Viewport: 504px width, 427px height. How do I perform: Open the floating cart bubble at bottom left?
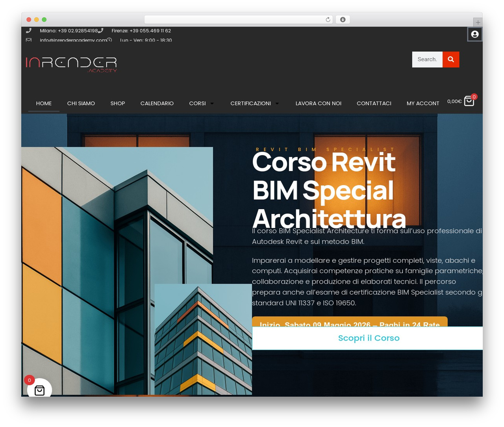(39, 388)
